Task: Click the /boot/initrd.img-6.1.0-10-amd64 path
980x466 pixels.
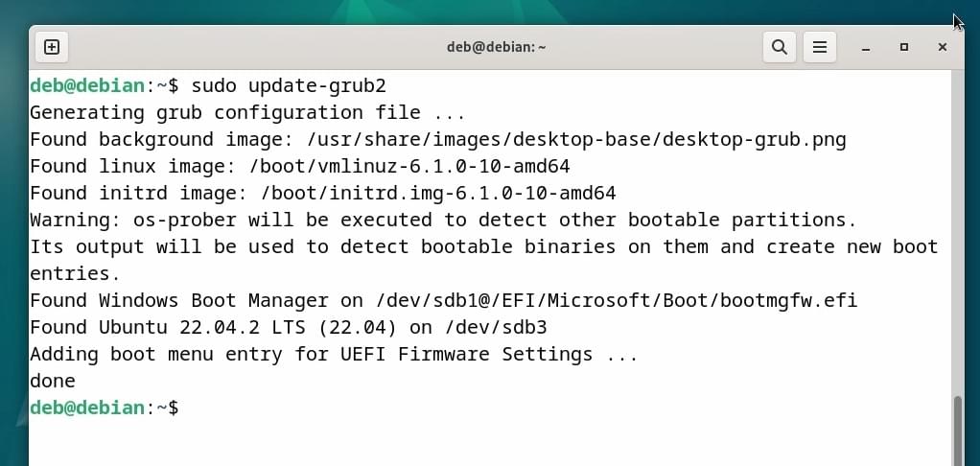Action: click(438, 193)
